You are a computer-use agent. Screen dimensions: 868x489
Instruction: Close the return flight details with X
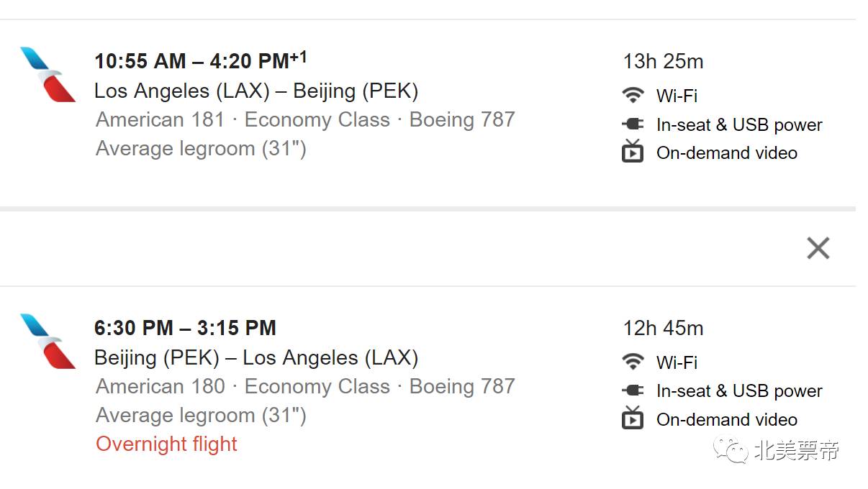818,248
